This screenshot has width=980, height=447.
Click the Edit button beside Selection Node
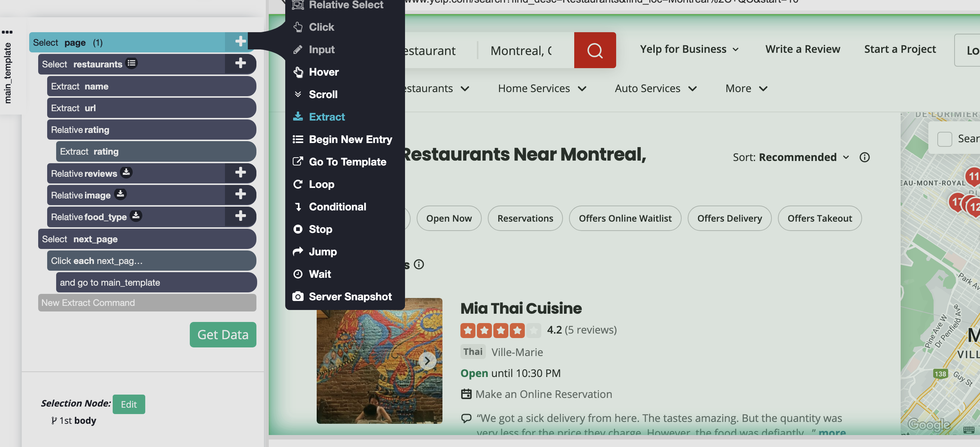(129, 404)
